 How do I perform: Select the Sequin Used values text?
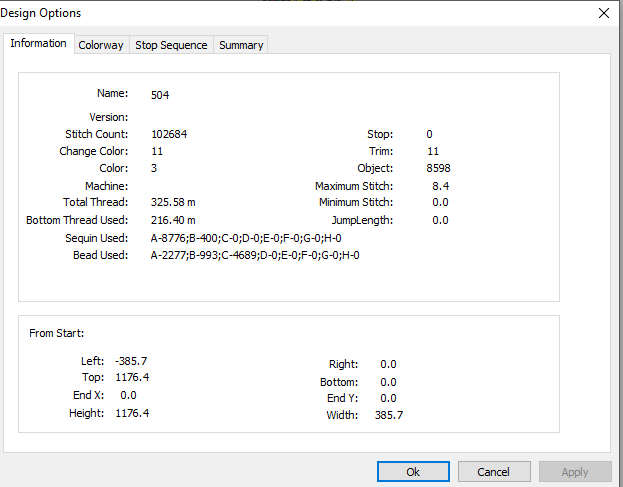[x=246, y=238]
